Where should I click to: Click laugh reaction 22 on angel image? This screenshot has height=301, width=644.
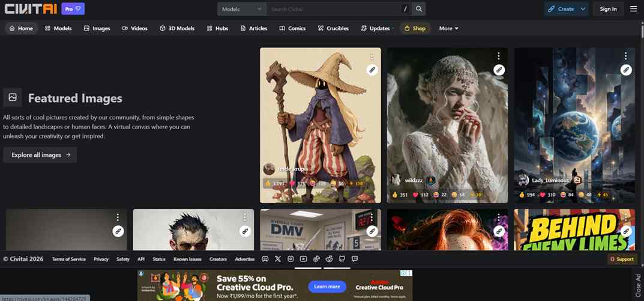point(439,195)
